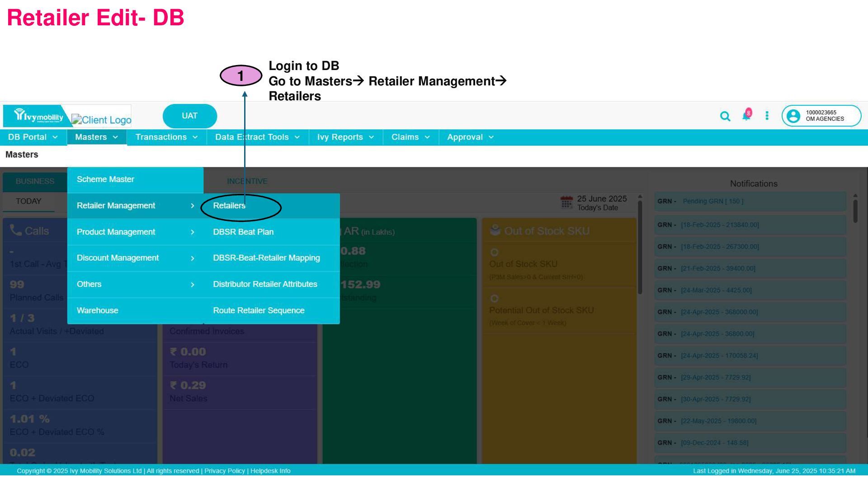This screenshot has height=488, width=868.
Task: Click the user avatar icon for OM AGENCIES
Action: coord(793,116)
